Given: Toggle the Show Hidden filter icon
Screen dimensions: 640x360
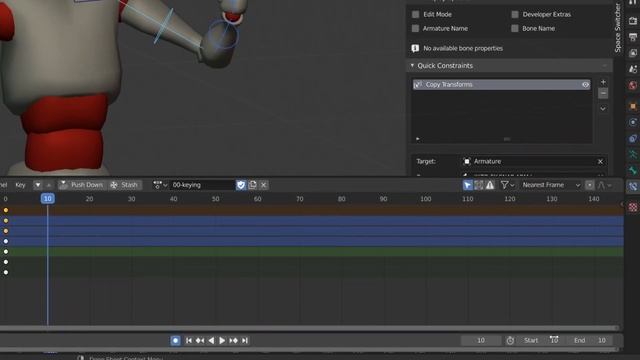Looking at the screenshot, I should point(479,185).
